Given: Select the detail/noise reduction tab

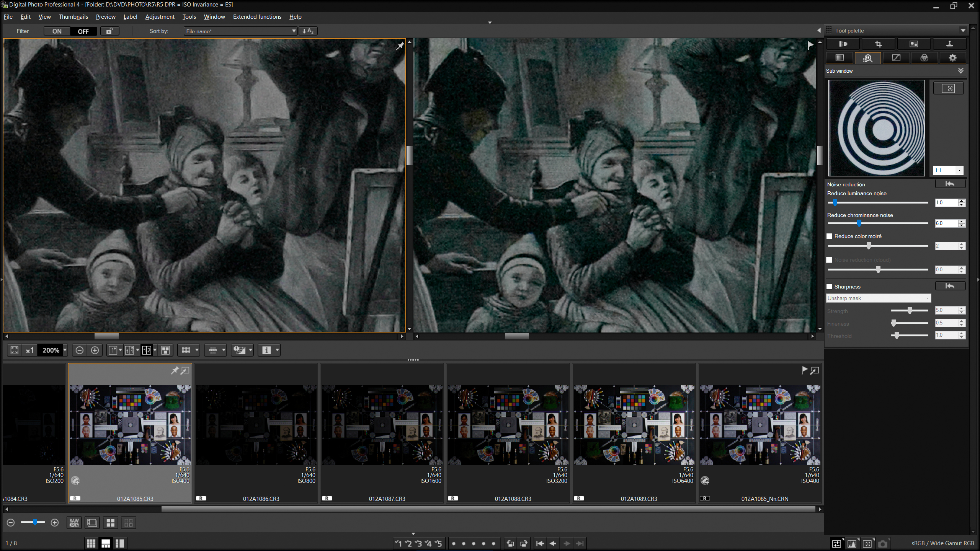Looking at the screenshot, I should [x=868, y=58].
